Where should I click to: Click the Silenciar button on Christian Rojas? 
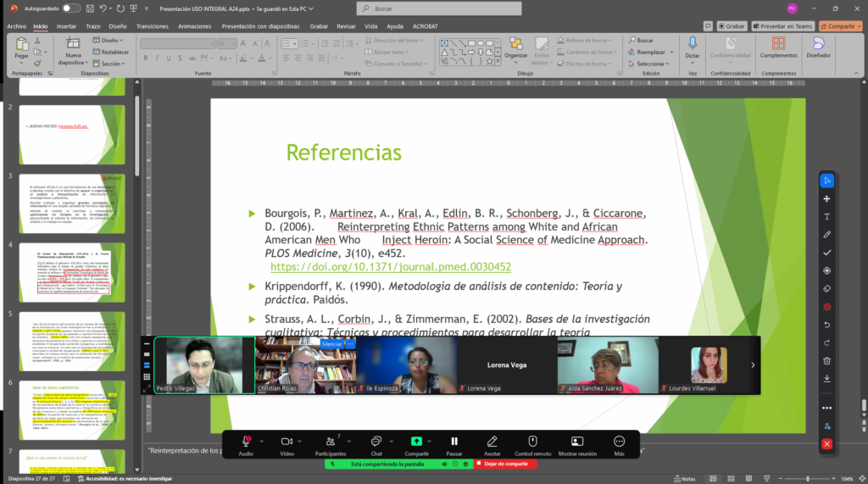pyautogui.click(x=331, y=344)
